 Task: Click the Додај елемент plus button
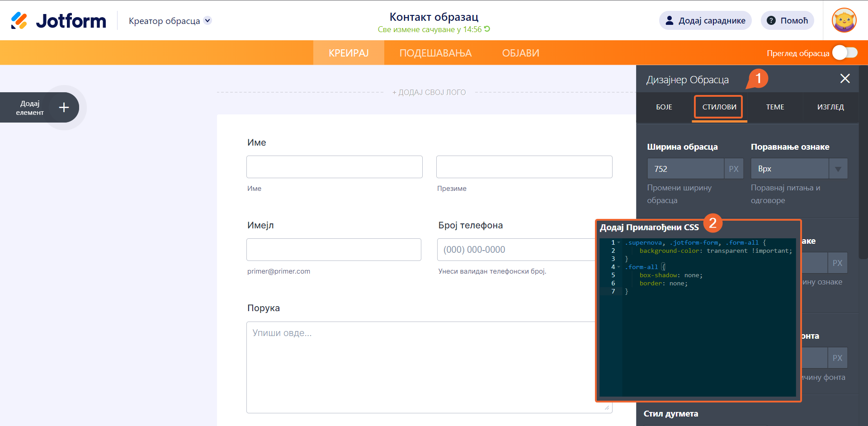(64, 107)
